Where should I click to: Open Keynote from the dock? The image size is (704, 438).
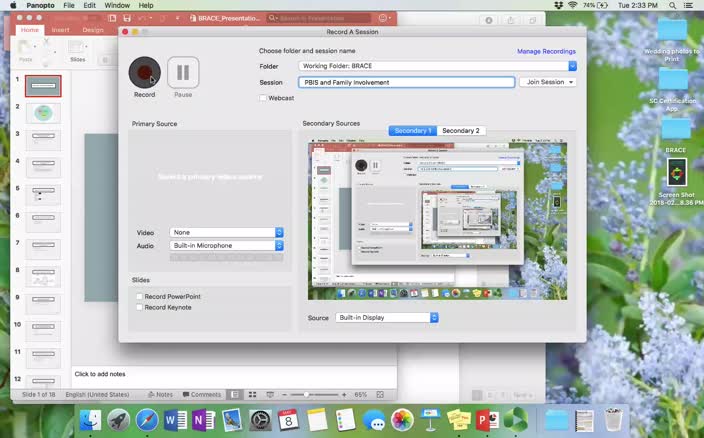430,420
